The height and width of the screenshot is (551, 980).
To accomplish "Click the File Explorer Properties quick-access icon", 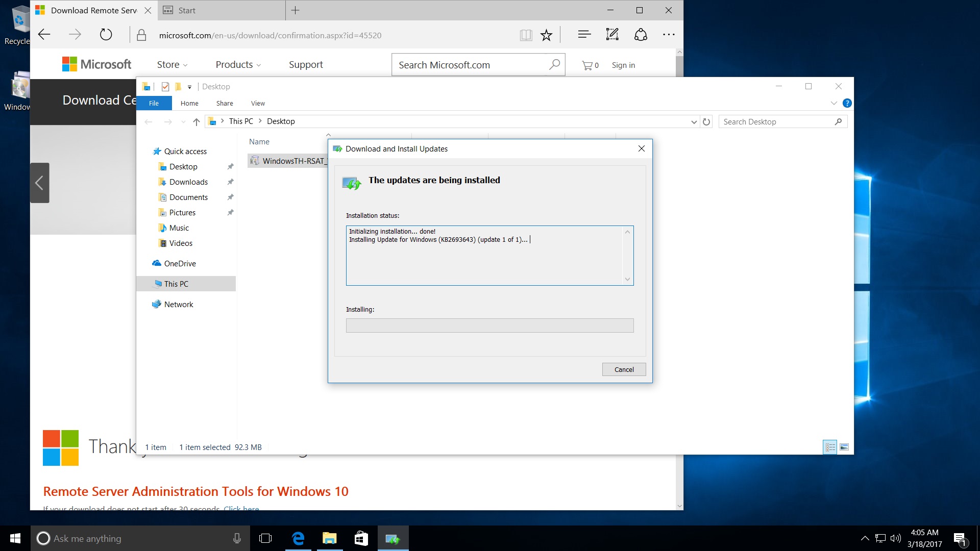I will (x=165, y=87).
